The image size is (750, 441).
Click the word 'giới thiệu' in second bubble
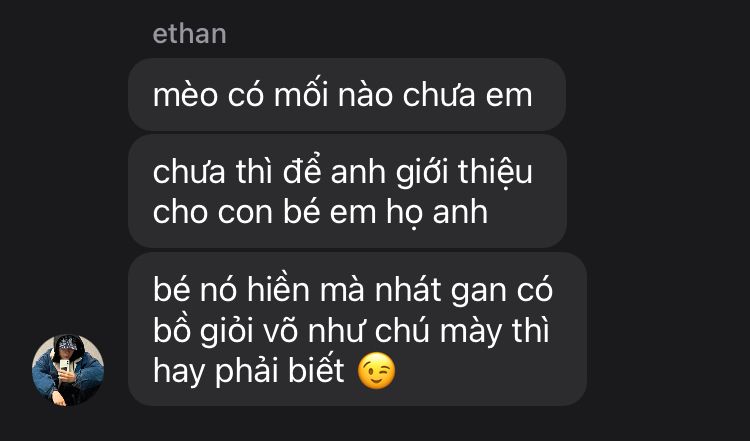pos(464,172)
